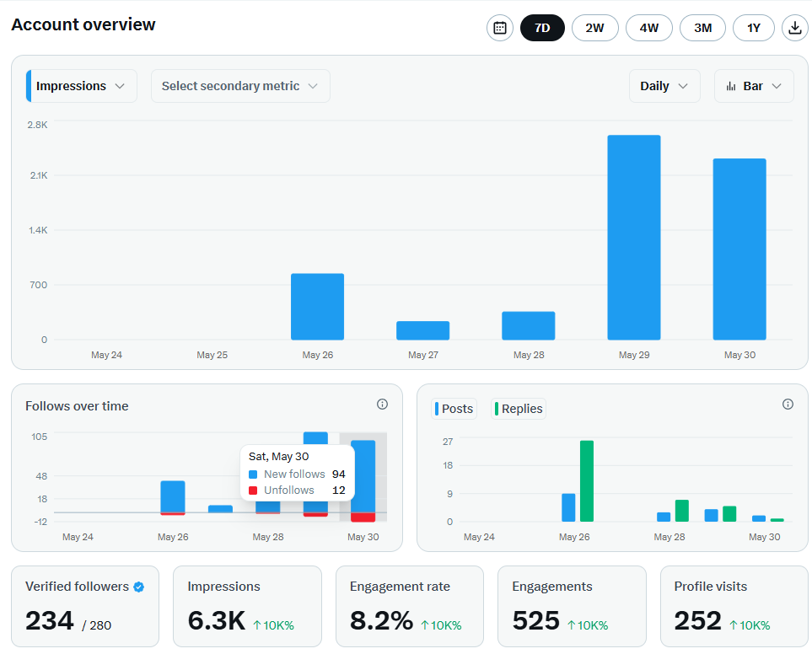This screenshot has height=654, width=812.
Task: Click the May 24 label on impressions chart
Action: [107, 355]
